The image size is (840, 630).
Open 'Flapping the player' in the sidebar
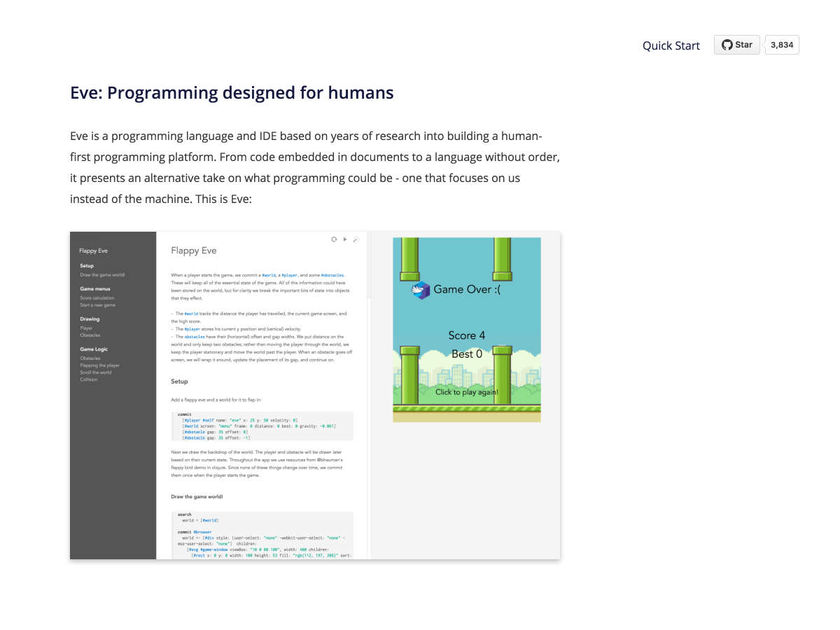click(x=99, y=365)
